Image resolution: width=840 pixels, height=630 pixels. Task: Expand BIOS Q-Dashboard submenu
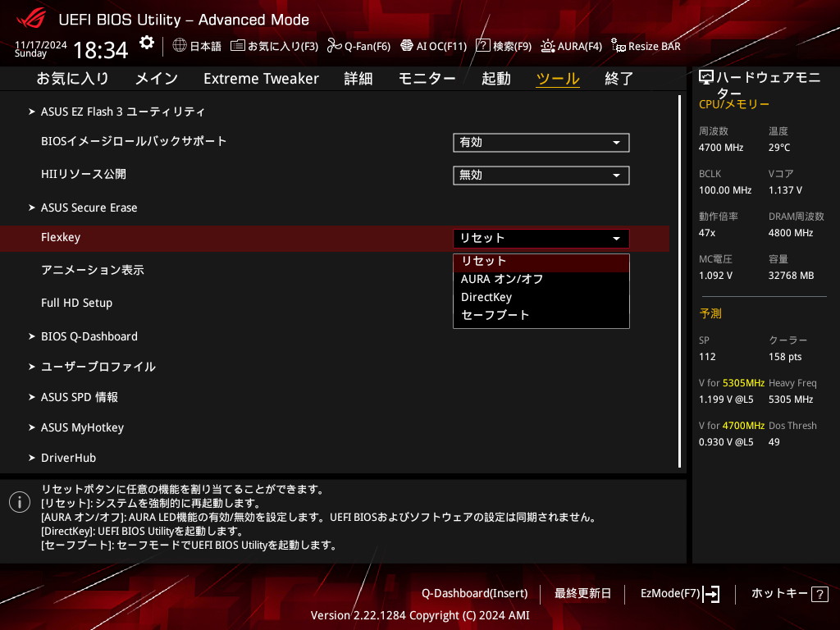click(x=89, y=336)
